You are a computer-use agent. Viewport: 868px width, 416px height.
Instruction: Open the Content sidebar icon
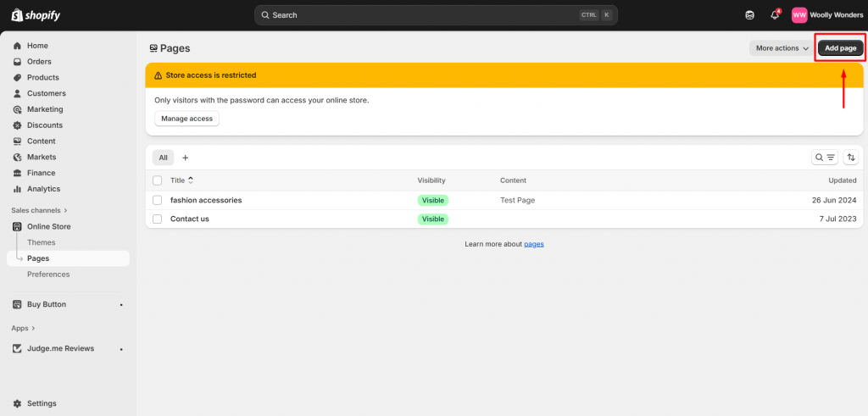click(17, 141)
